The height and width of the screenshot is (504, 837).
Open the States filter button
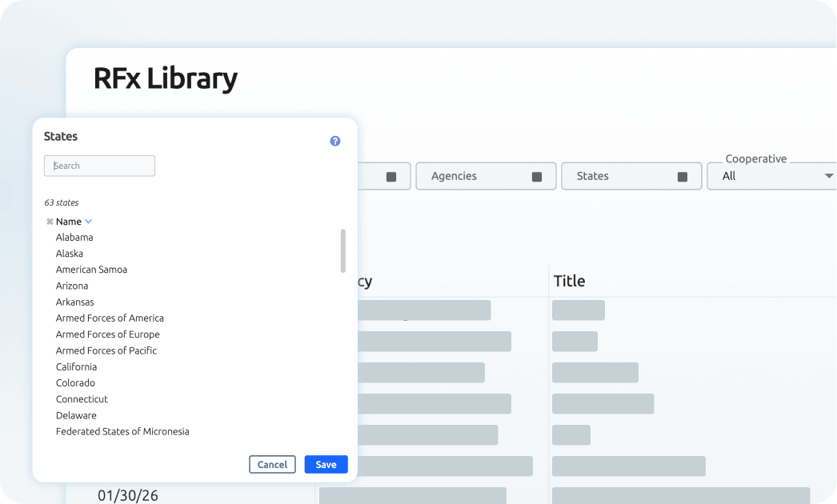point(631,176)
